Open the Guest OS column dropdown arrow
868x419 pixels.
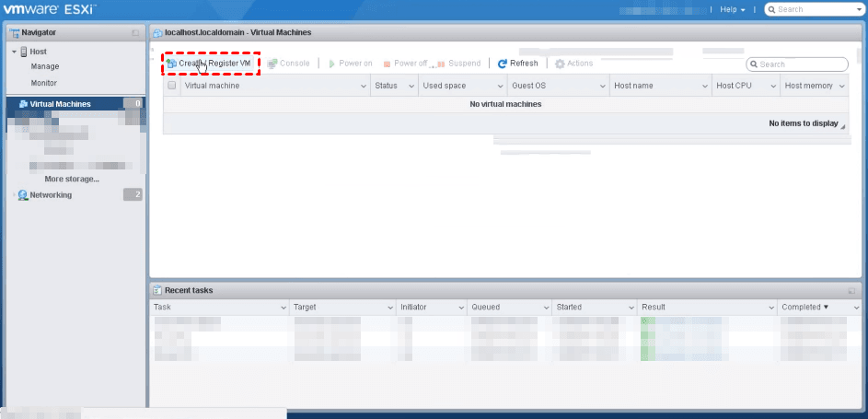click(x=603, y=87)
